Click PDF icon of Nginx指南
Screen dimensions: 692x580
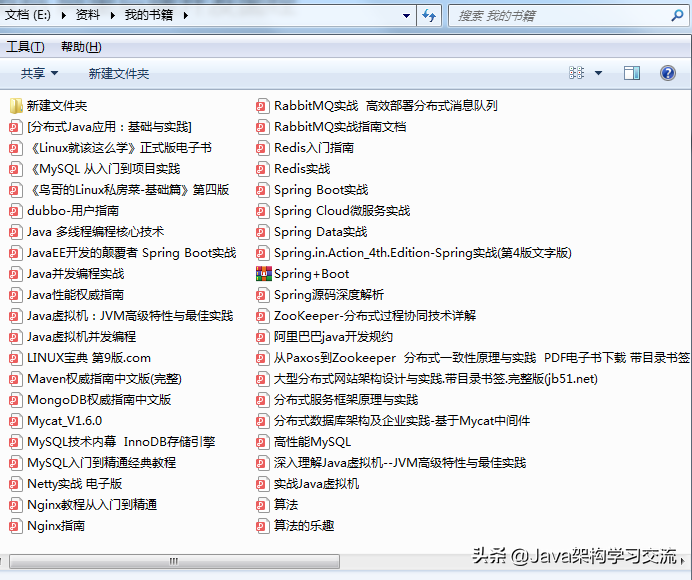(15, 526)
